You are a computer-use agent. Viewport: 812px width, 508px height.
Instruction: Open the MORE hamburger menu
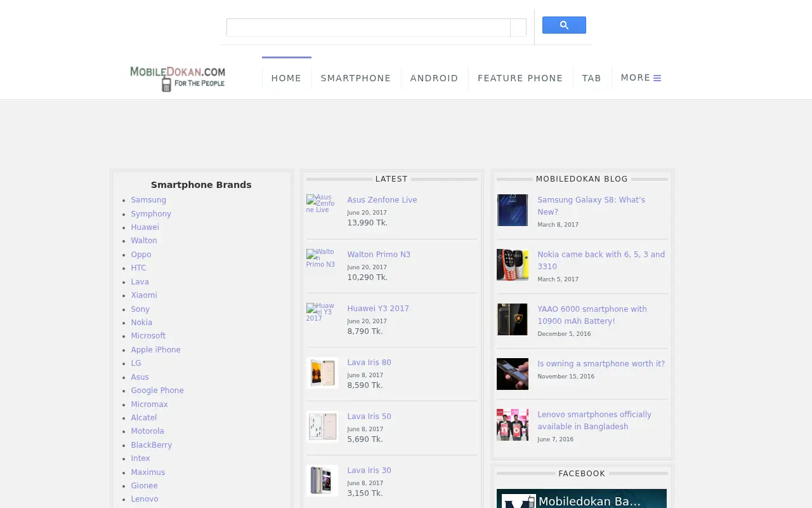pyautogui.click(x=641, y=77)
